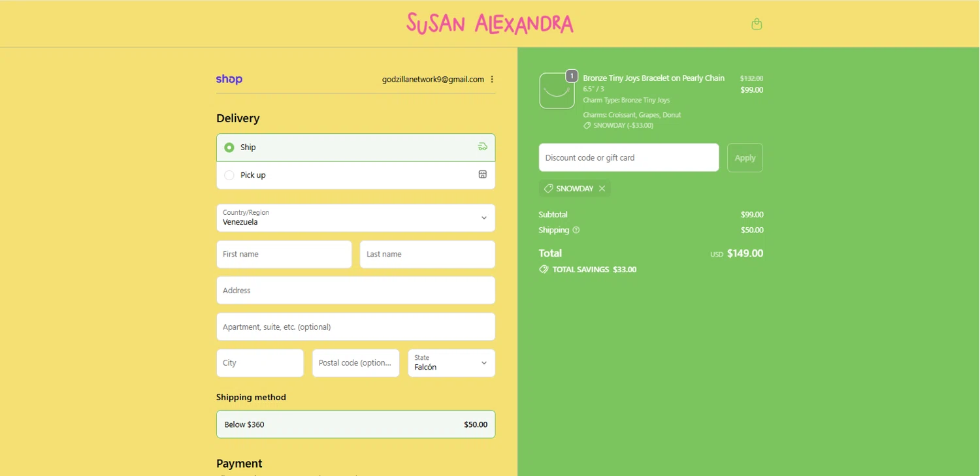
Task: Focus the Last name field
Action: 427,254
